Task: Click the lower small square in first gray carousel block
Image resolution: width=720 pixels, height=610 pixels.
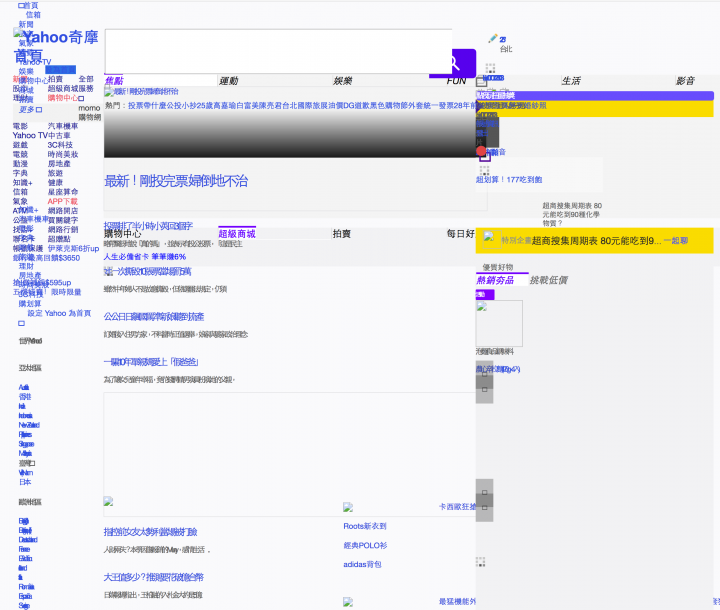Action: tap(484, 390)
